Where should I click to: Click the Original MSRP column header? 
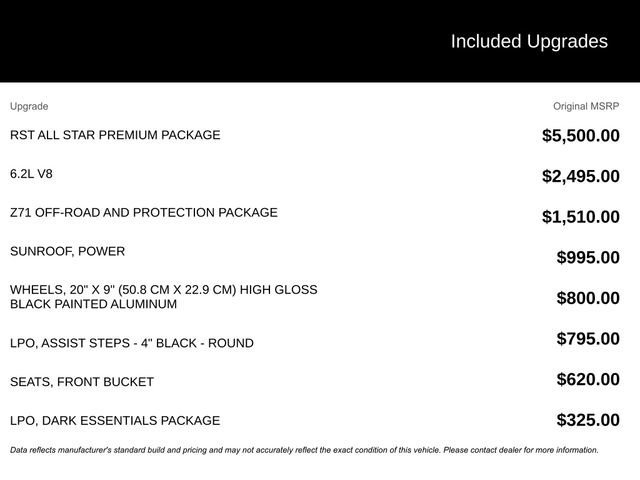point(586,106)
